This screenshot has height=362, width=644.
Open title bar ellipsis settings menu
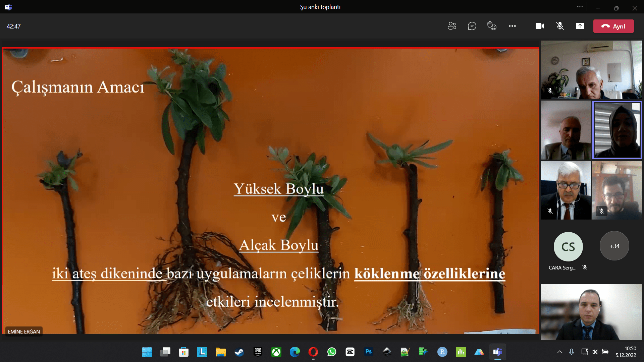click(580, 7)
